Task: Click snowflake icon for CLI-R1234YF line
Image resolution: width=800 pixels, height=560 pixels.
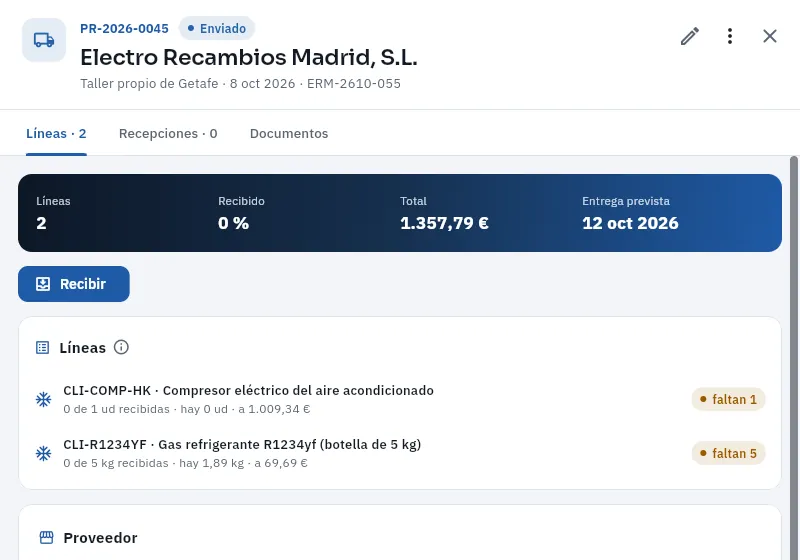Action: (43, 453)
